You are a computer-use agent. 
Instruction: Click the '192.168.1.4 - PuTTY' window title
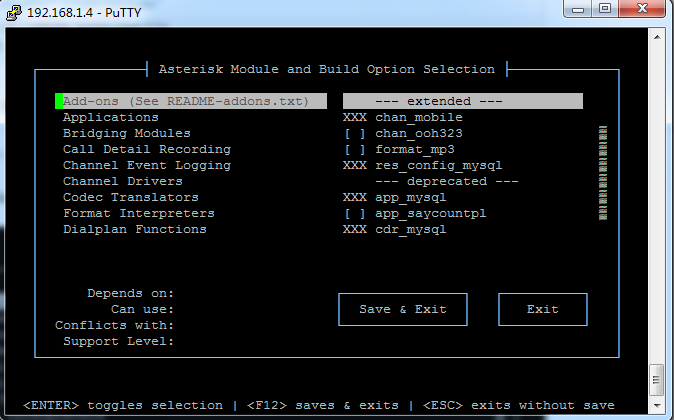coord(84,12)
